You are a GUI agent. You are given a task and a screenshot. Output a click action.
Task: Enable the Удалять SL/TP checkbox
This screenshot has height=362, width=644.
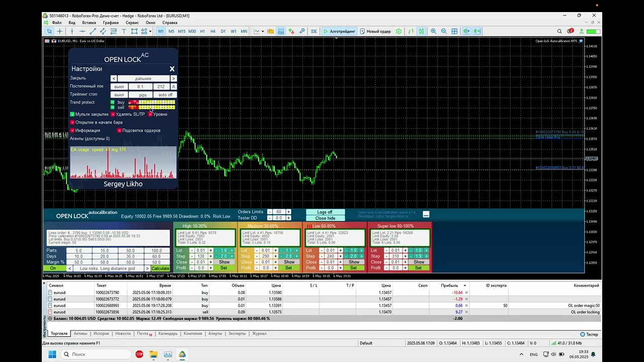point(113,114)
